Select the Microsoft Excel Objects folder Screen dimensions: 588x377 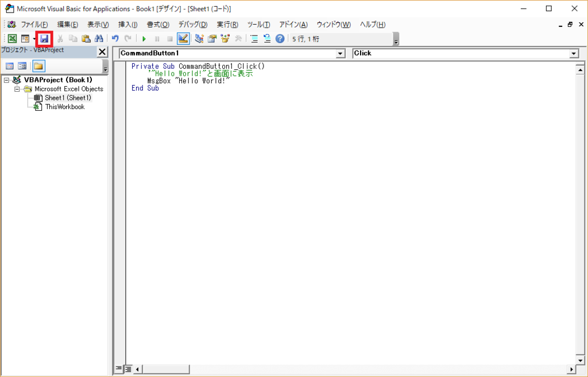(x=69, y=89)
